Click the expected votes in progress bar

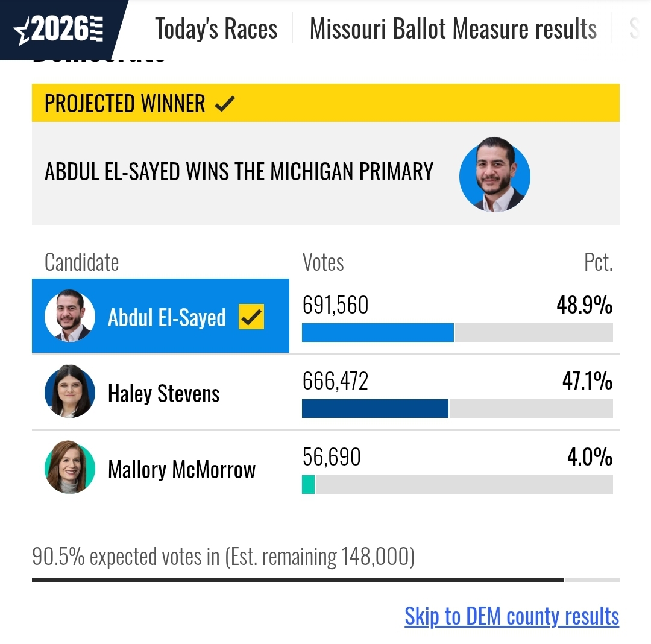coord(325,580)
